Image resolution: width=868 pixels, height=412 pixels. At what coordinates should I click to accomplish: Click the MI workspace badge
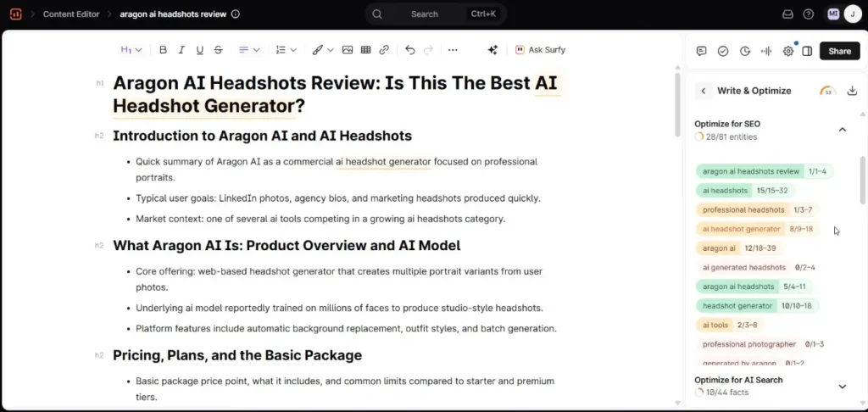(834, 14)
